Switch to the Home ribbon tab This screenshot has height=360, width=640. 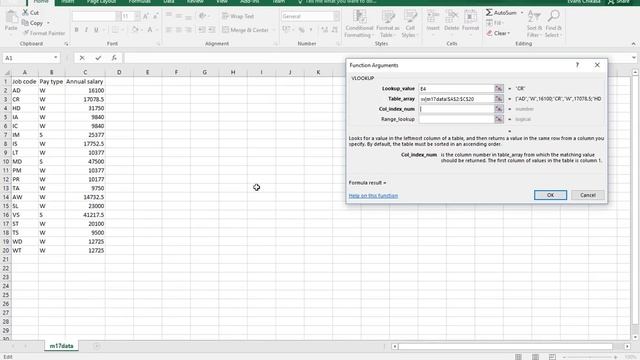41,2
